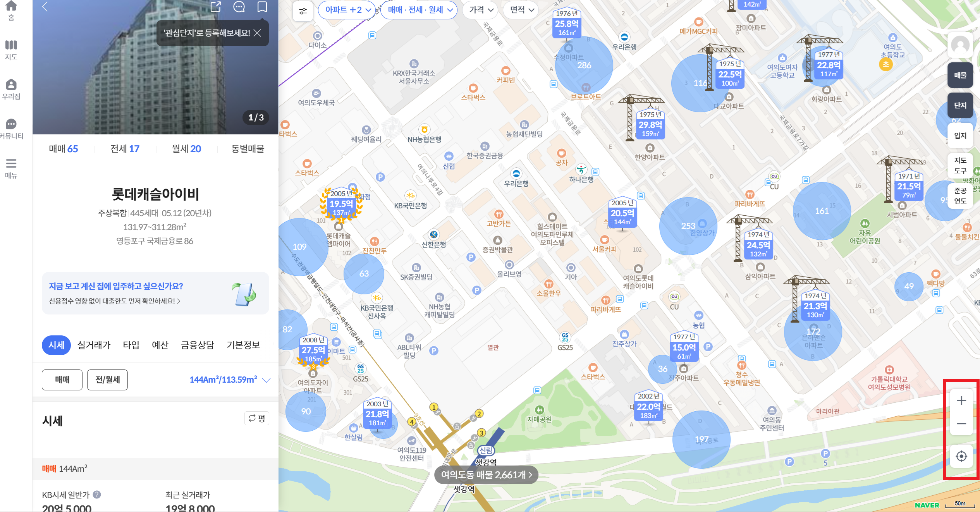Close the 관심단지 tooltip popup

(x=257, y=33)
